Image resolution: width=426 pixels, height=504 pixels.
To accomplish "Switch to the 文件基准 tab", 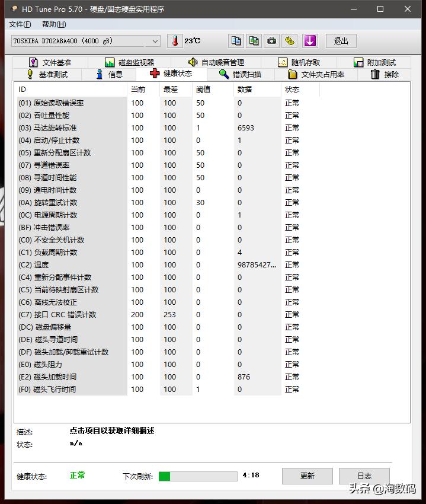I will click(50, 62).
